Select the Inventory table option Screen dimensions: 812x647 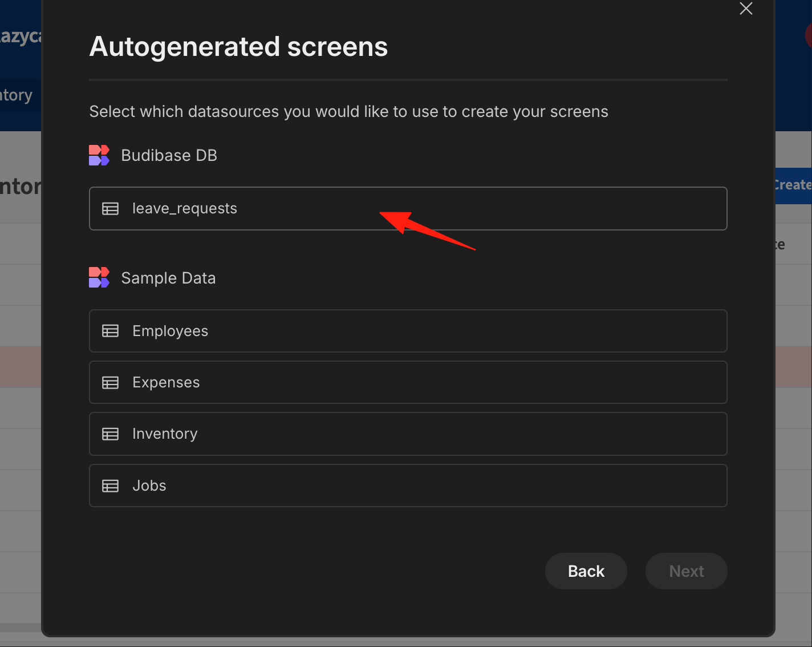[x=408, y=434]
